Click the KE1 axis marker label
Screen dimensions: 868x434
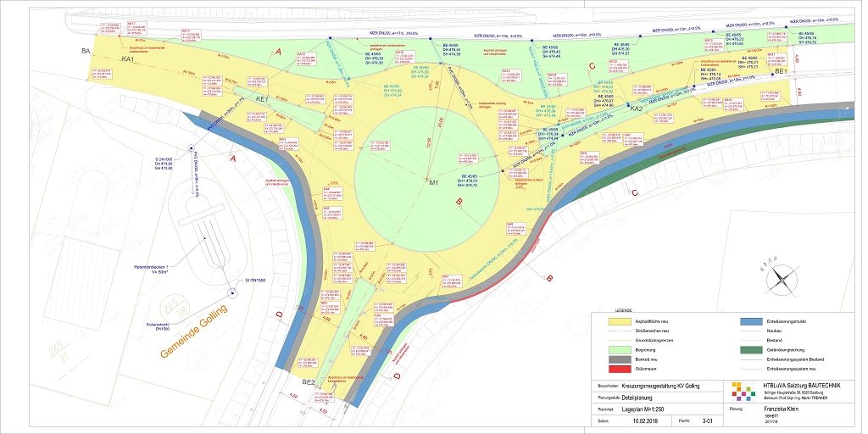click(262, 100)
